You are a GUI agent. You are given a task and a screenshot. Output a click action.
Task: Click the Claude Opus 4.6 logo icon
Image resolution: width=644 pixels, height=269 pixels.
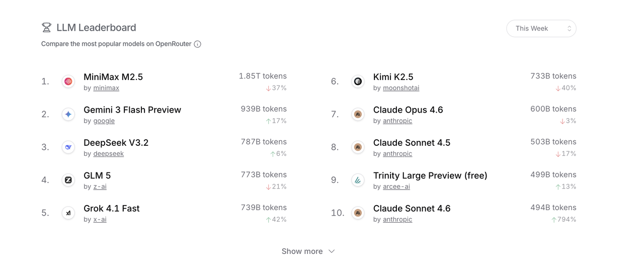click(358, 115)
